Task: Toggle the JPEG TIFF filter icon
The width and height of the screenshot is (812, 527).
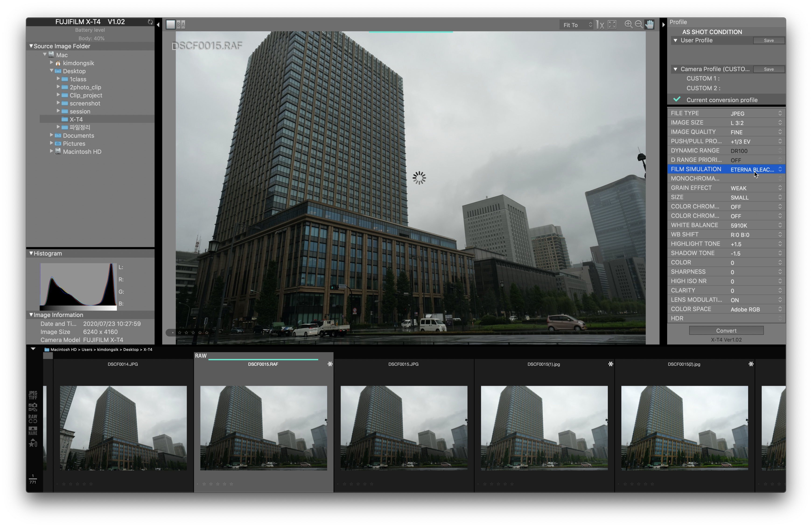Action: [33, 395]
